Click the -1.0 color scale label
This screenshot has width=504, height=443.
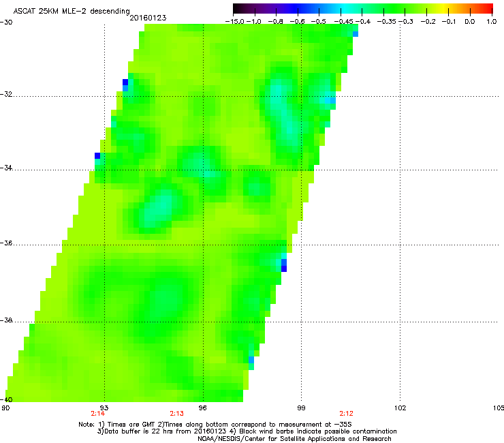click(x=254, y=22)
